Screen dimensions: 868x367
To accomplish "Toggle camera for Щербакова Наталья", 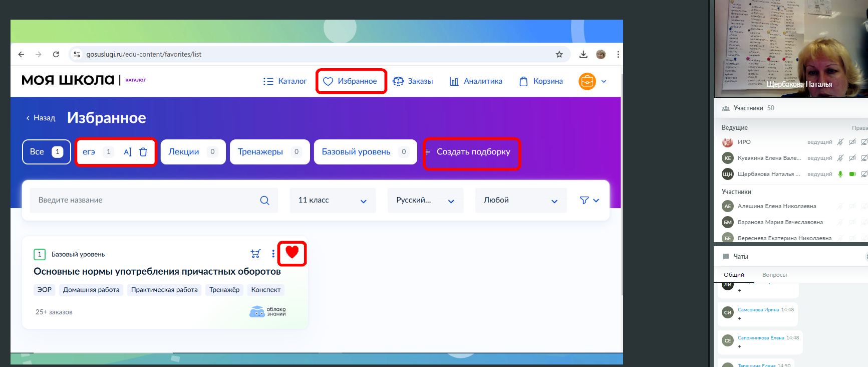I will [852, 174].
